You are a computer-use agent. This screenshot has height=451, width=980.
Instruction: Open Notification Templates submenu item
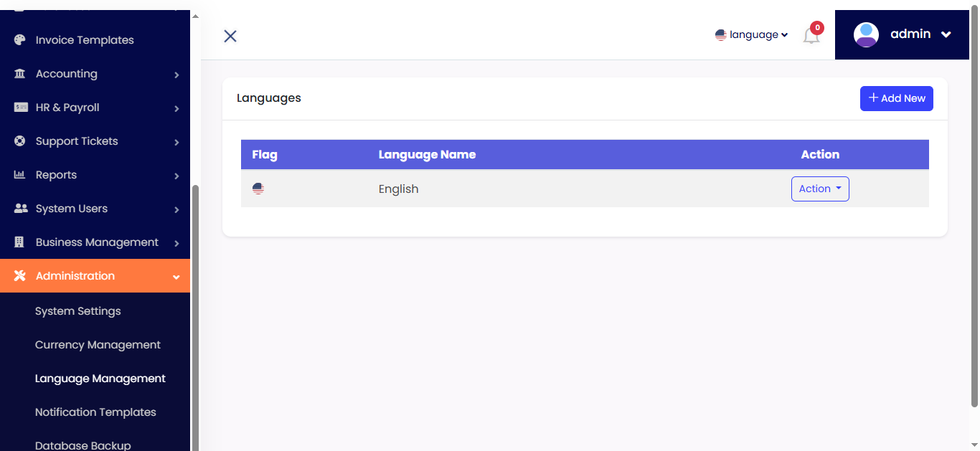point(95,412)
